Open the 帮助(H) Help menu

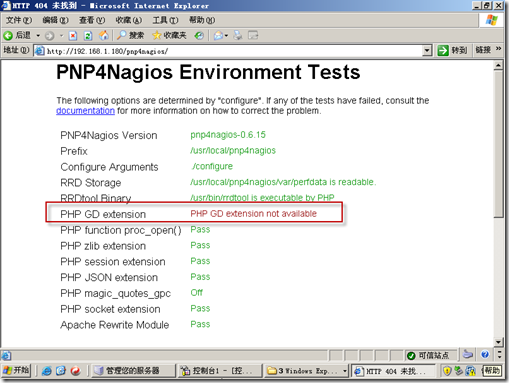202,20
